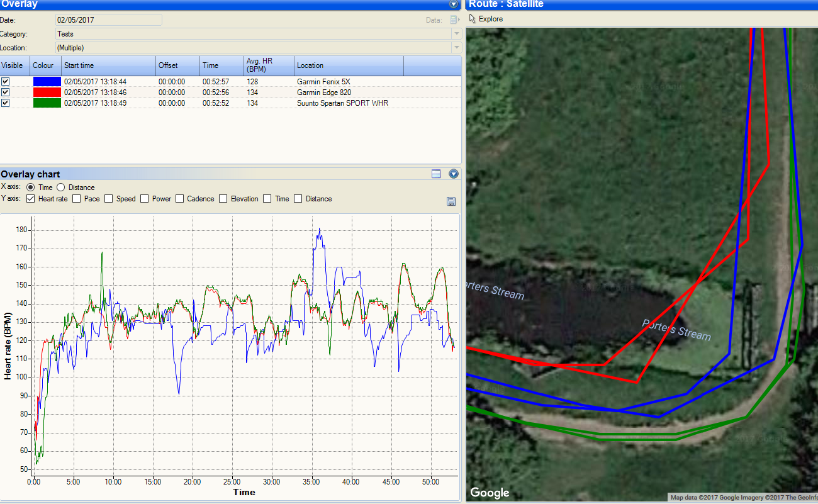Click the Data calculator icon

point(454,20)
